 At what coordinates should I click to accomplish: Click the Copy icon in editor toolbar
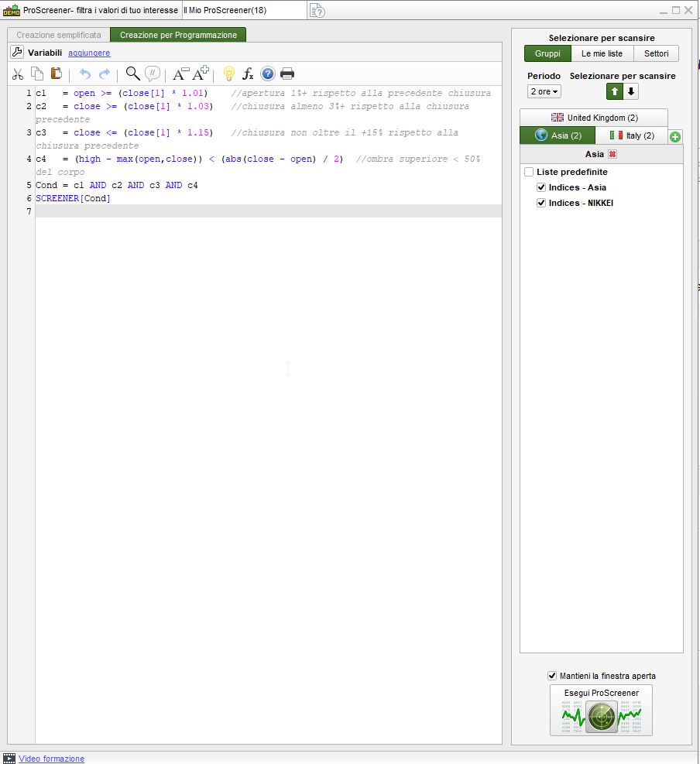[37, 74]
